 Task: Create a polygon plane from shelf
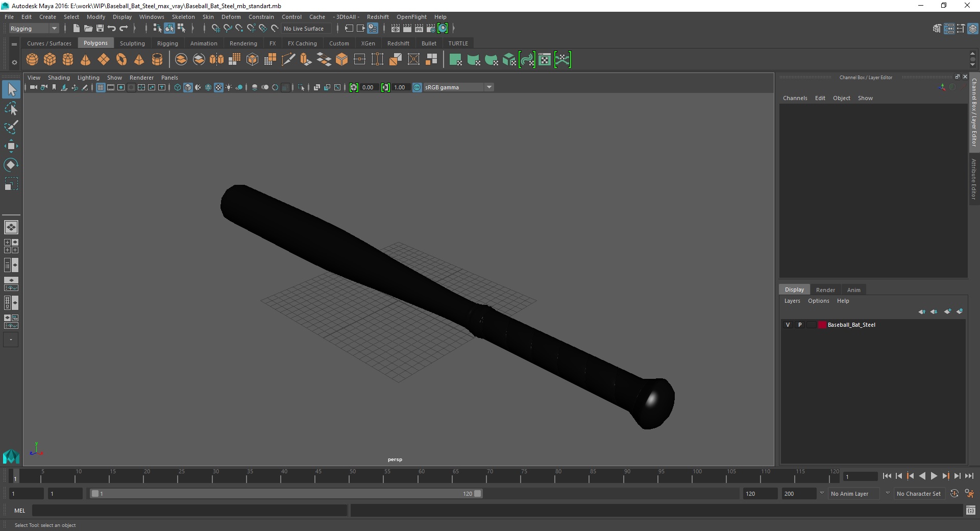[x=104, y=60]
